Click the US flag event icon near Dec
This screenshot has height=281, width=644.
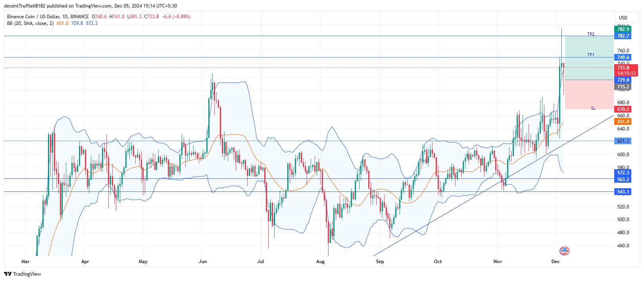point(564,250)
